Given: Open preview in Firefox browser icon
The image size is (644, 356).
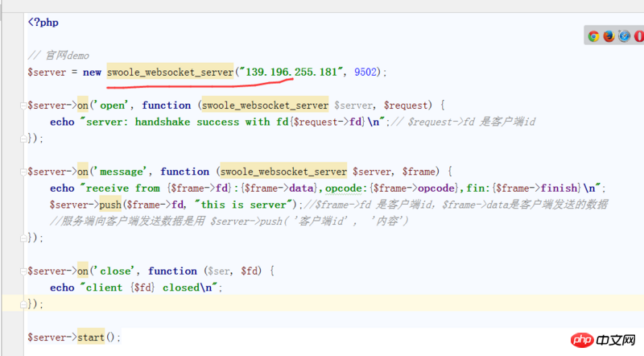Looking at the screenshot, I should coord(609,36).
